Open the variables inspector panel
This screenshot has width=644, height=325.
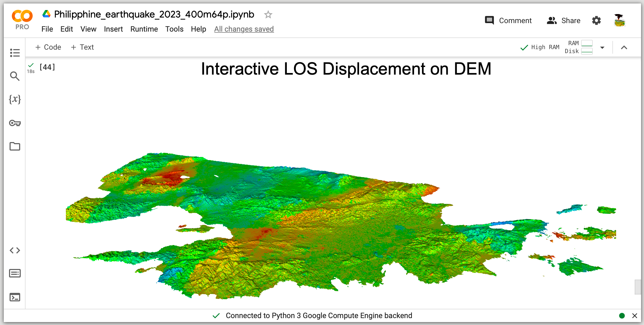coord(15,99)
